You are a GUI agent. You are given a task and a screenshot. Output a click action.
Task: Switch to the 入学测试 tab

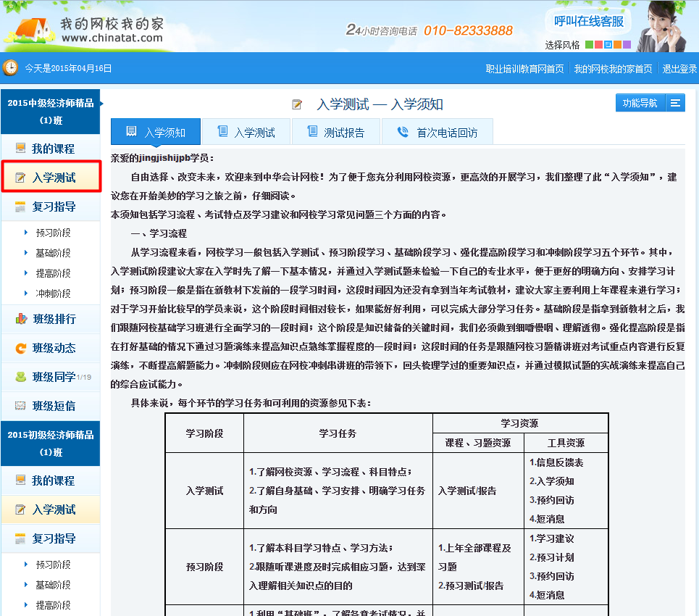click(x=246, y=133)
